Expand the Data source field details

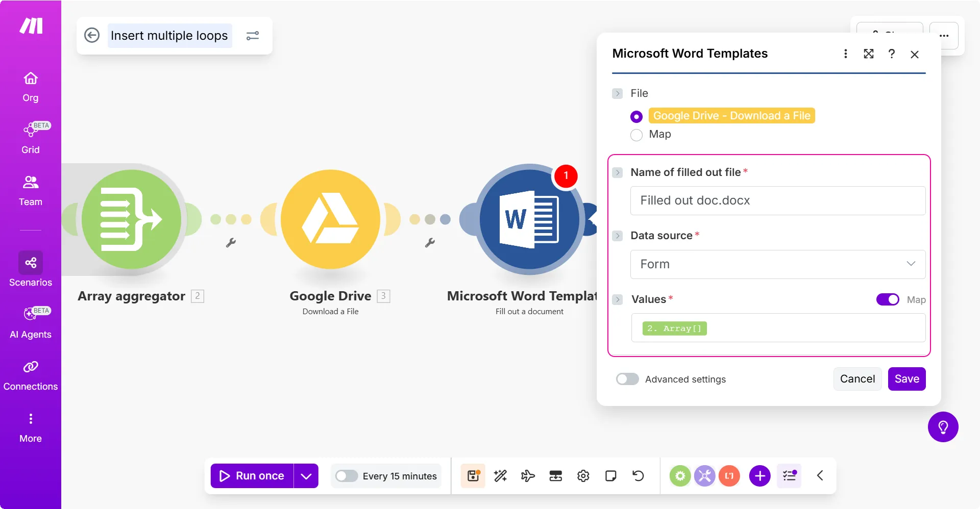(618, 236)
